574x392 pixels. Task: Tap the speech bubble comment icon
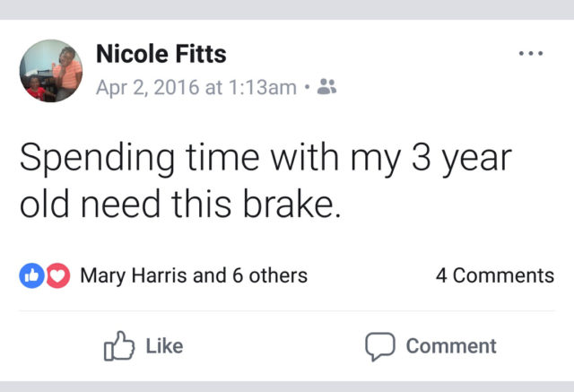379,346
